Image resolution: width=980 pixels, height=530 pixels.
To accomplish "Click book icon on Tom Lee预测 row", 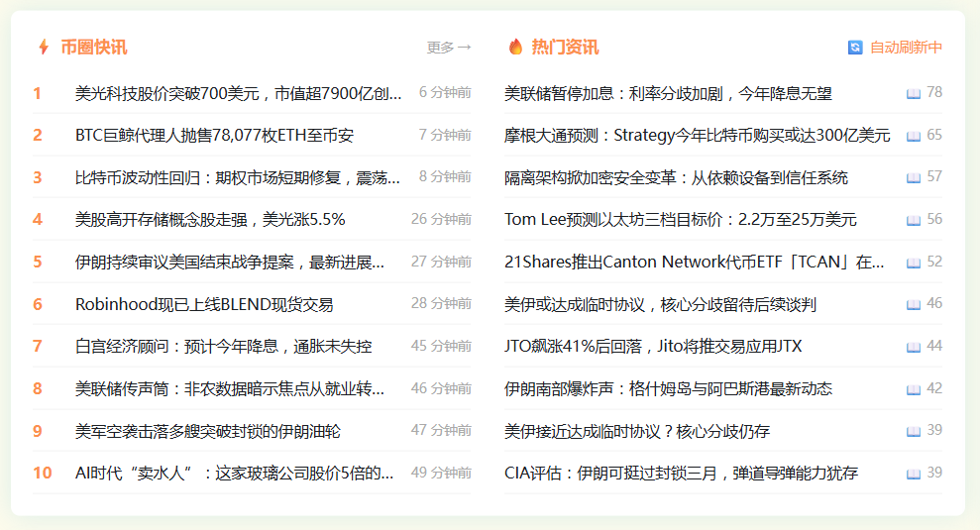I will click(x=914, y=220).
